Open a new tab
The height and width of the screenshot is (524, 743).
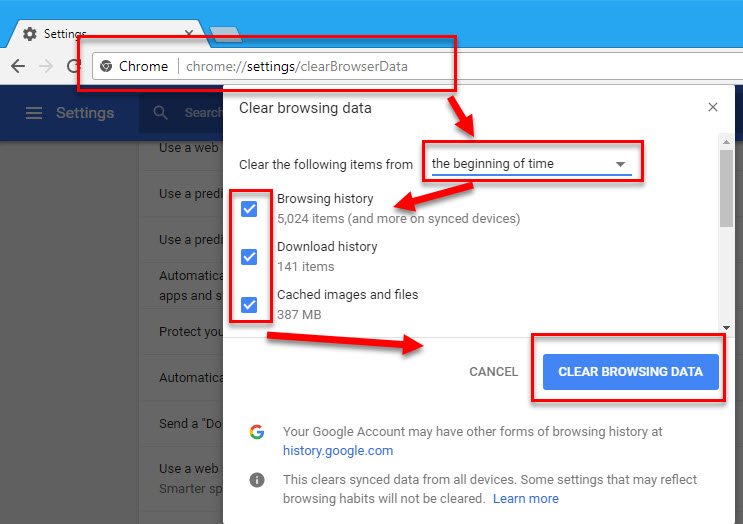225,35
